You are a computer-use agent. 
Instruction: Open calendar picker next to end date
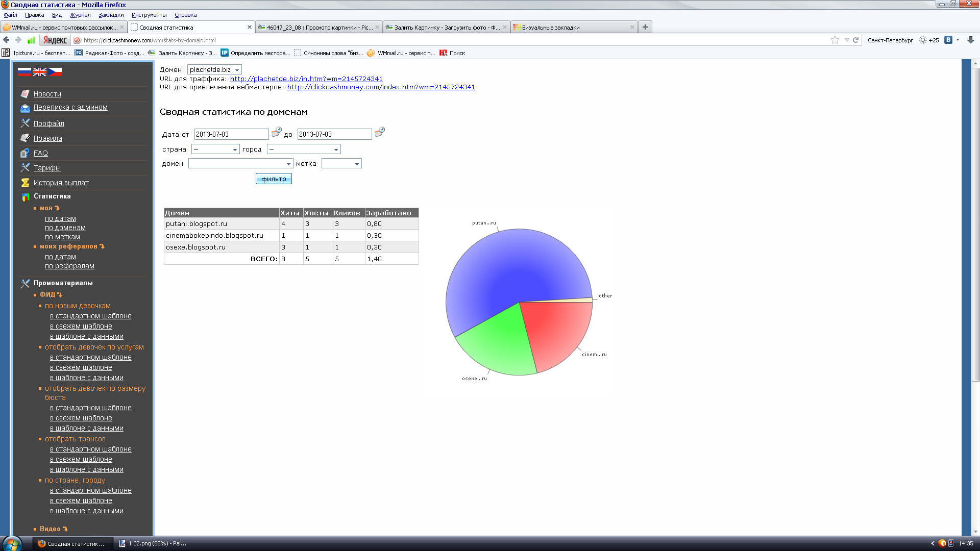(x=379, y=132)
